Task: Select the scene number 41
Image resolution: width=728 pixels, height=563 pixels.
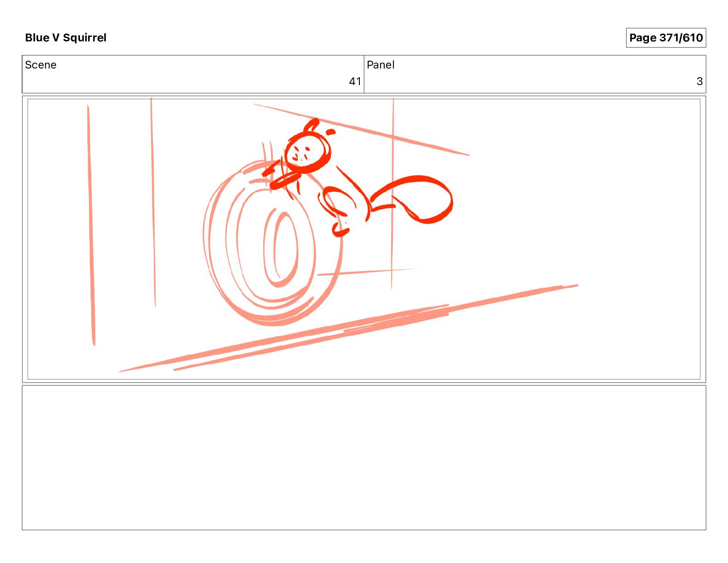Action: pos(355,81)
